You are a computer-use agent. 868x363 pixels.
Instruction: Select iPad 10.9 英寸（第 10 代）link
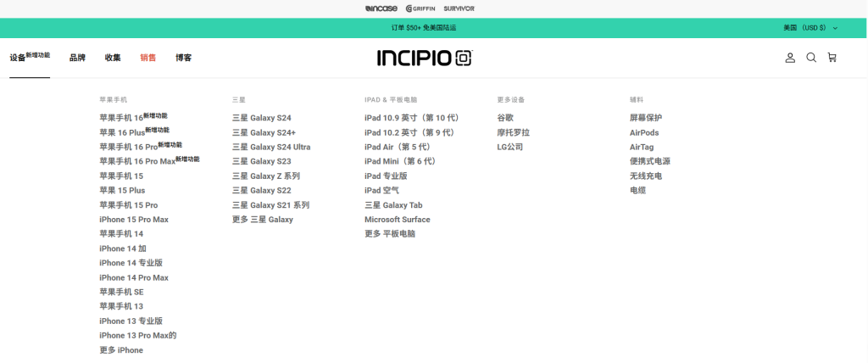click(414, 118)
